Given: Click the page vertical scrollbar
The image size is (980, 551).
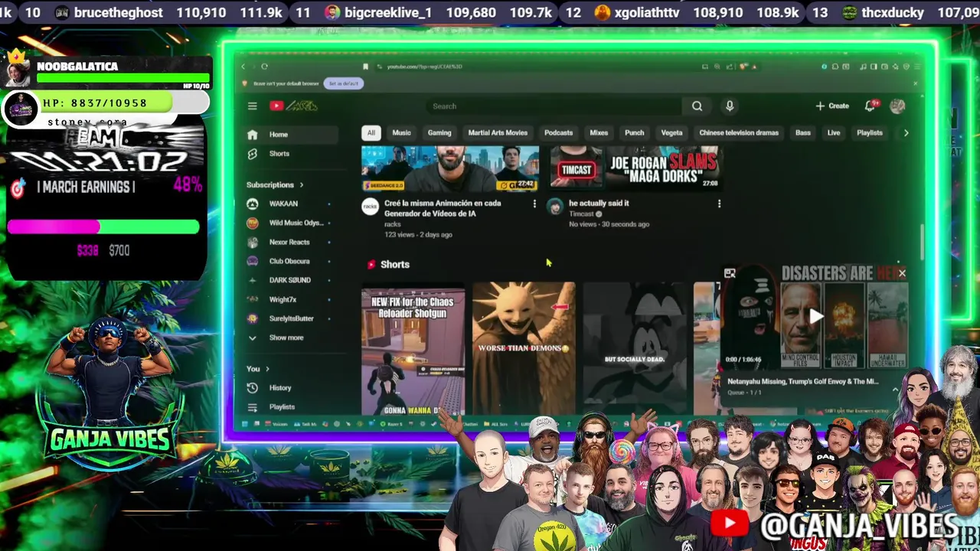Looking at the screenshot, I should click(922, 243).
